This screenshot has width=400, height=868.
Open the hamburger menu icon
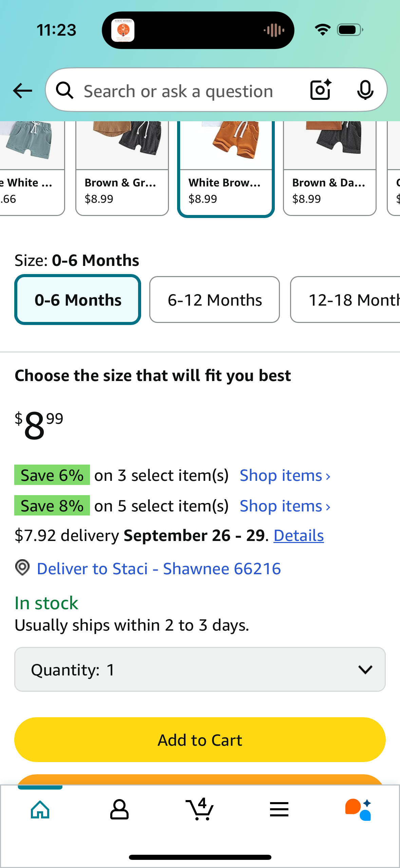(x=279, y=810)
